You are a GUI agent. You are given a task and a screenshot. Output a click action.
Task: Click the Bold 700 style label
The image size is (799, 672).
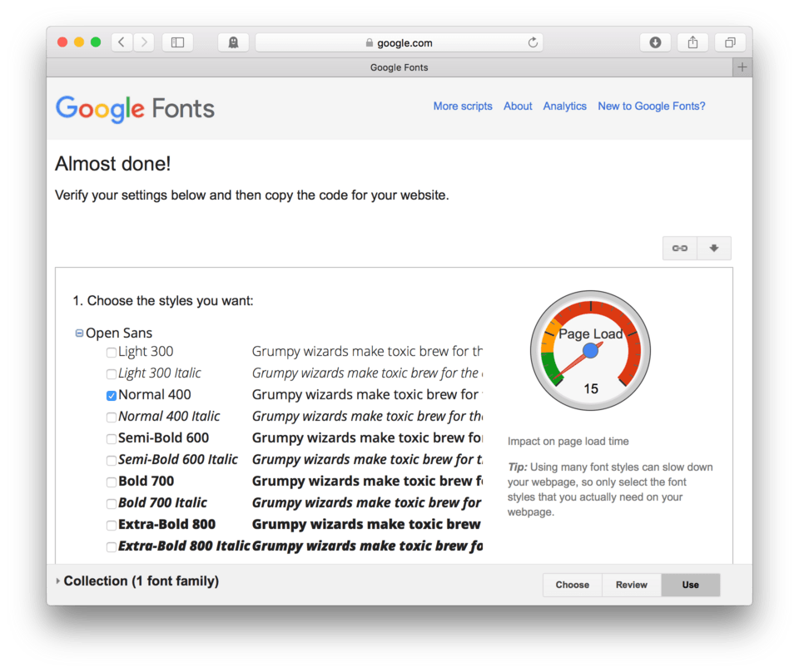point(146,481)
